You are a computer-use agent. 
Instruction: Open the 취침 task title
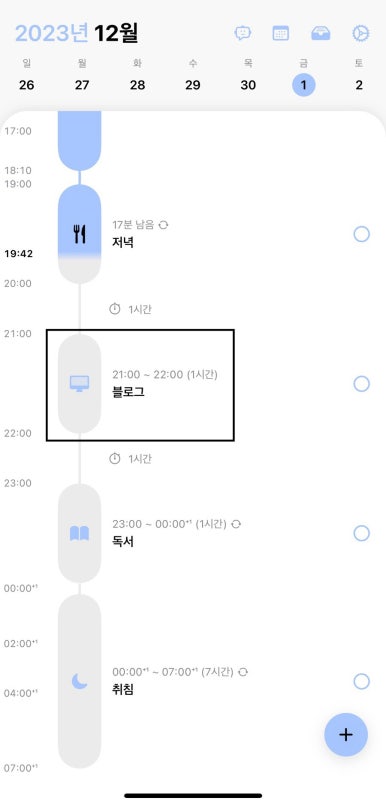123,690
